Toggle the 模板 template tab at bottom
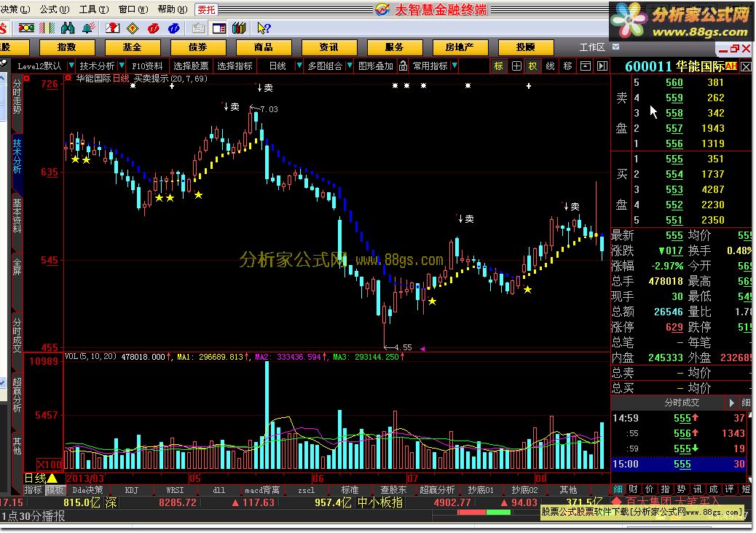 [55, 490]
